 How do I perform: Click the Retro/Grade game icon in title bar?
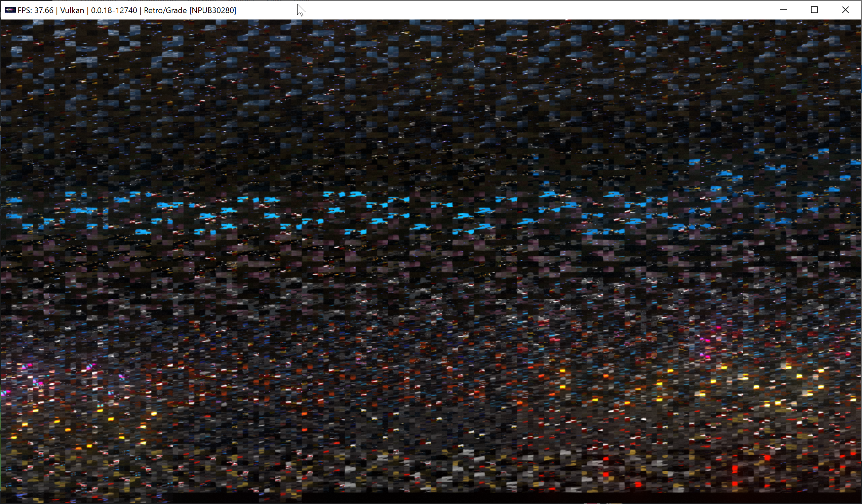pyautogui.click(x=10, y=10)
